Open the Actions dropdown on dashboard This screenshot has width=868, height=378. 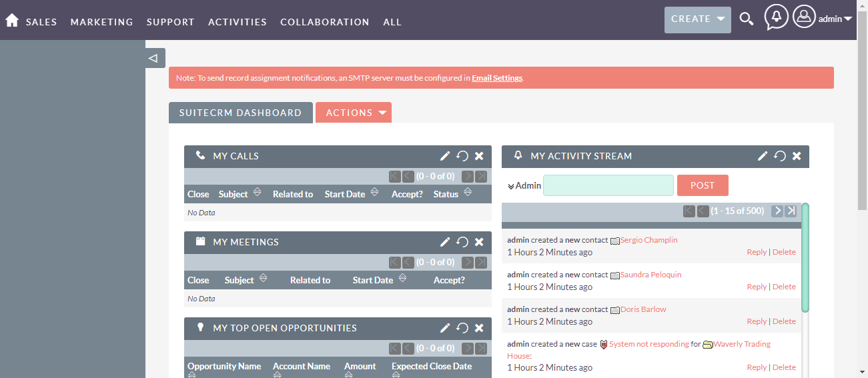coord(354,113)
